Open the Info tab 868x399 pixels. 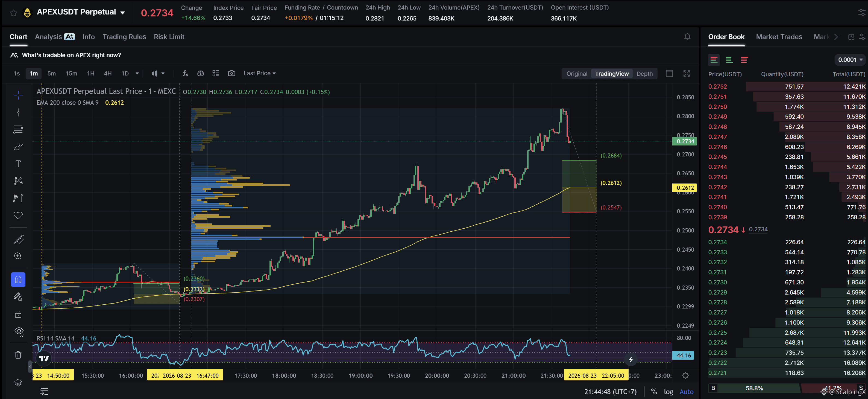pos(89,37)
